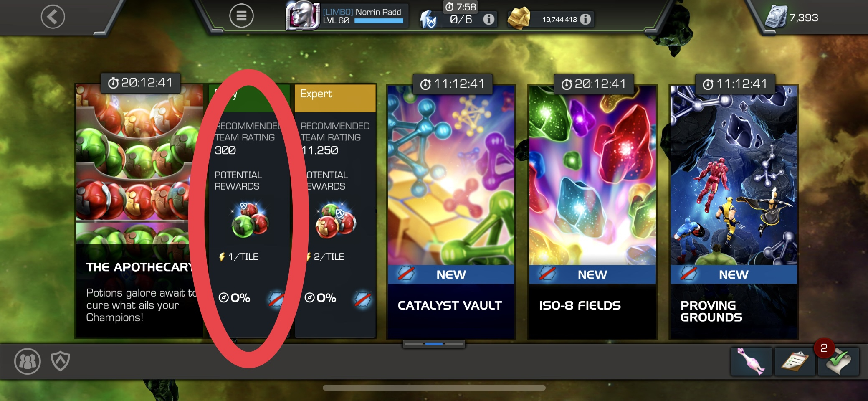Open the alliance friends icon
The width and height of the screenshot is (868, 401).
[x=28, y=361]
